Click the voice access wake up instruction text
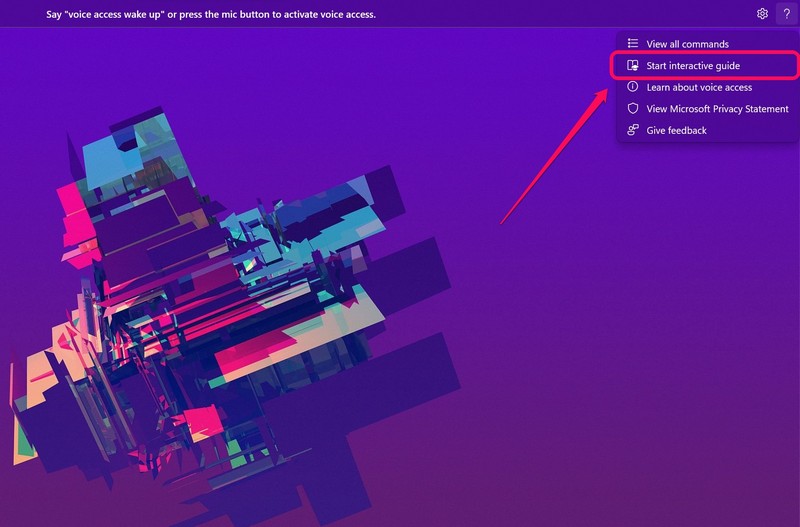Screen dimensions: 800x527 click(x=210, y=15)
